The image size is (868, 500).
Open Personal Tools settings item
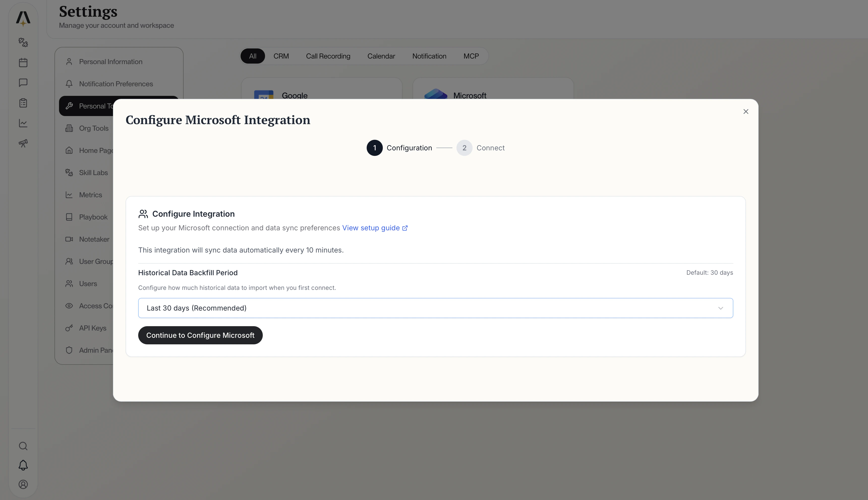(x=86, y=106)
